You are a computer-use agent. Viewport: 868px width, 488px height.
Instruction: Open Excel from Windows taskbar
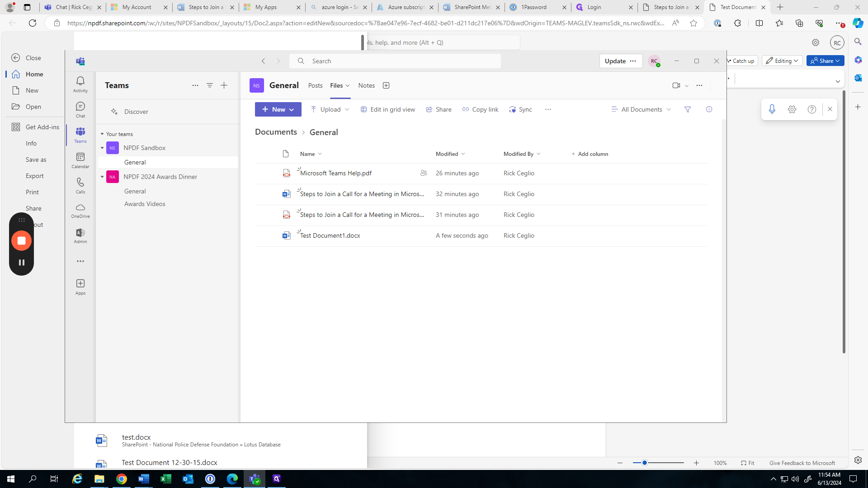(166, 479)
